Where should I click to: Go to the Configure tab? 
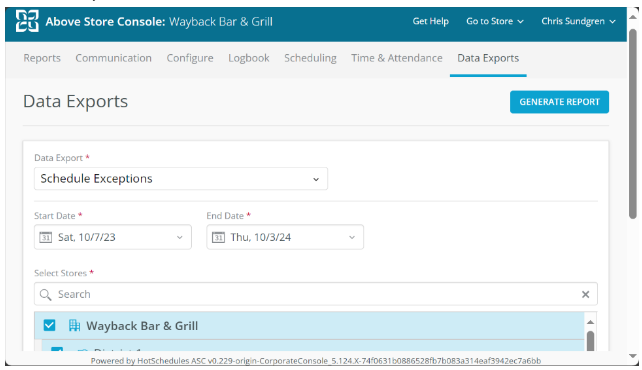point(190,58)
